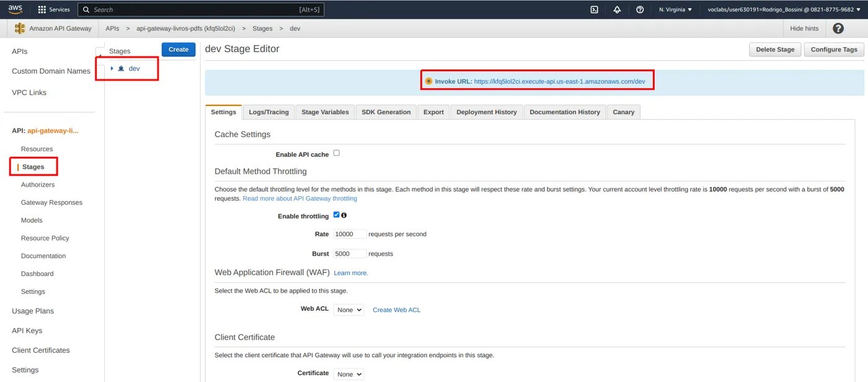Screen dimensions: 868x382
Task: Click api-gateway-livros-pdfs breadcrumb
Action: pyautogui.click(x=185, y=29)
